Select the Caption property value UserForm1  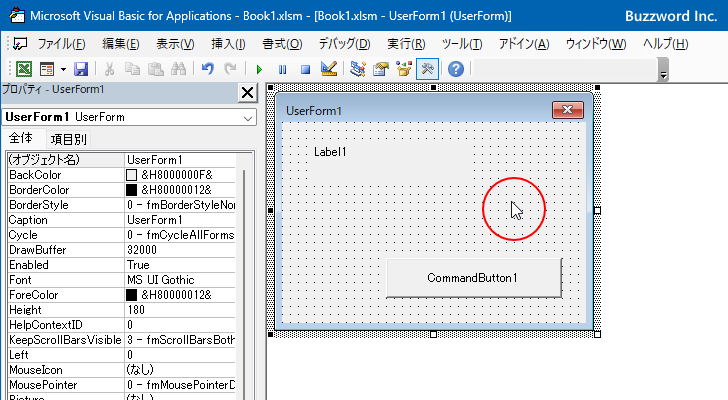tap(180, 220)
